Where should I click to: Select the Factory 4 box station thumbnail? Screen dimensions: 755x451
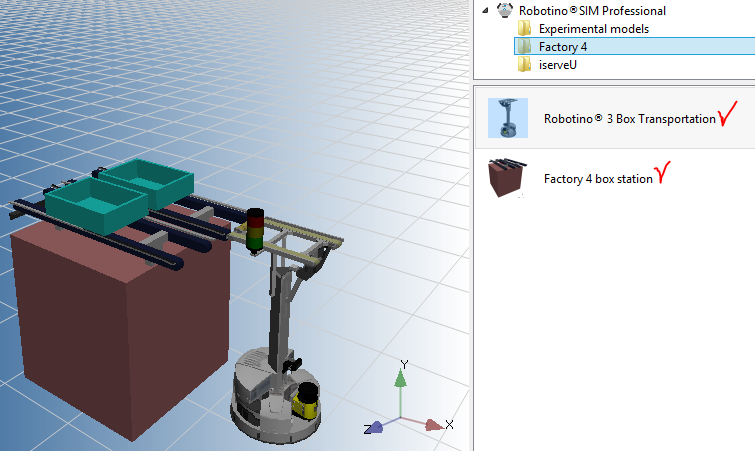click(x=508, y=178)
